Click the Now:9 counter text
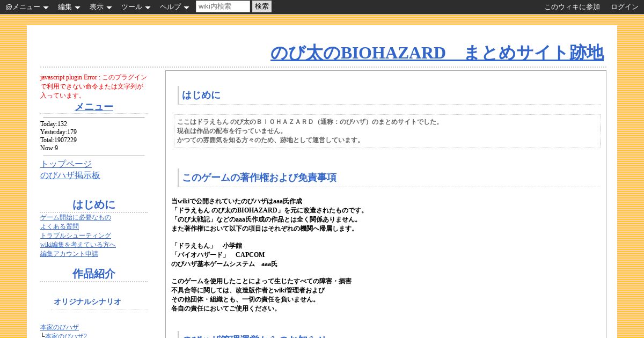 coord(49,148)
